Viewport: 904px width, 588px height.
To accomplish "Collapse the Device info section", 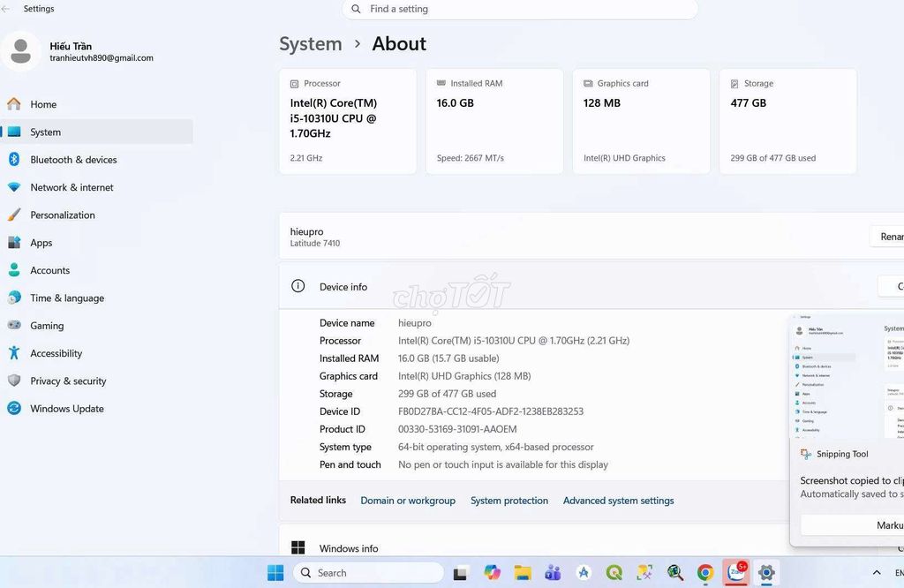I will (591, 287).
